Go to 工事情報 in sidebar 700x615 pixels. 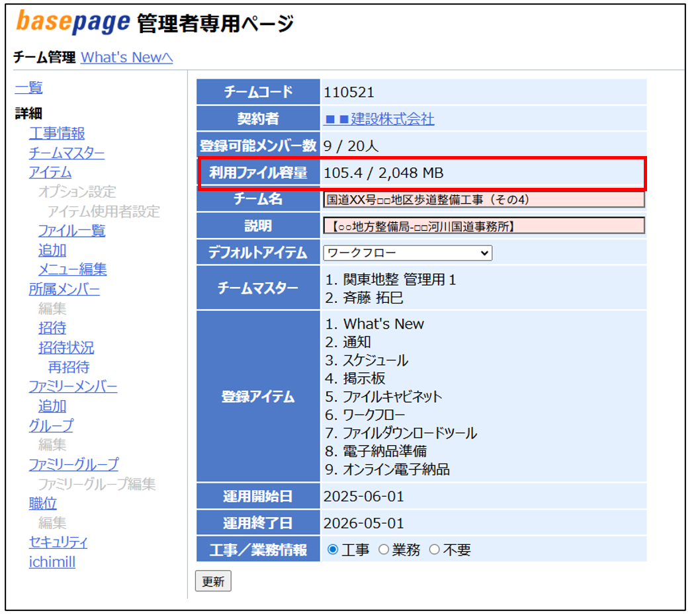57,134
